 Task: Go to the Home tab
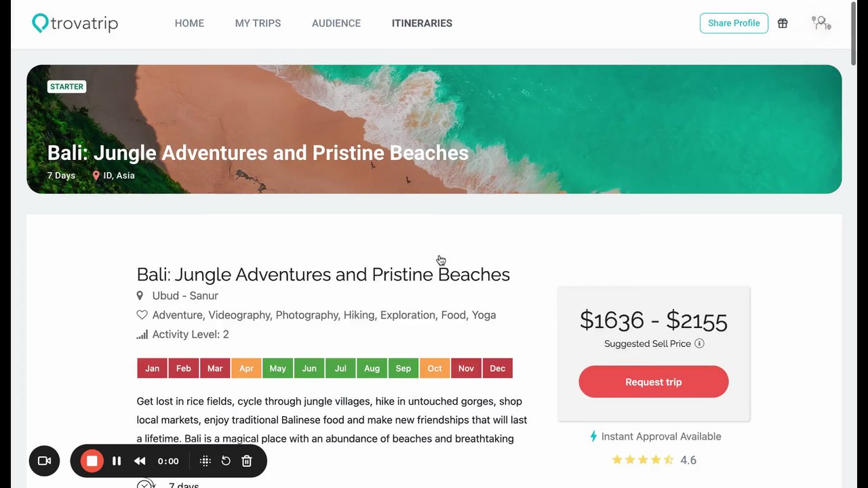[x=189, y=23]
